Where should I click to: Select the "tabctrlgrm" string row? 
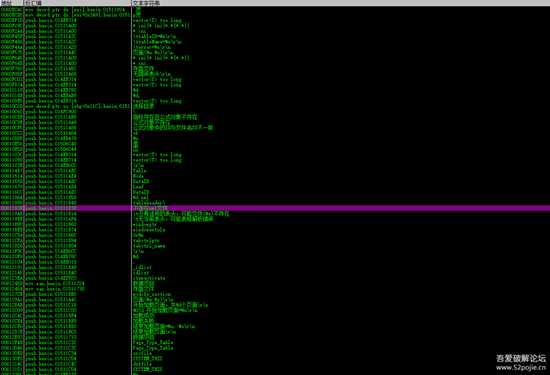[x=275, y=241]
